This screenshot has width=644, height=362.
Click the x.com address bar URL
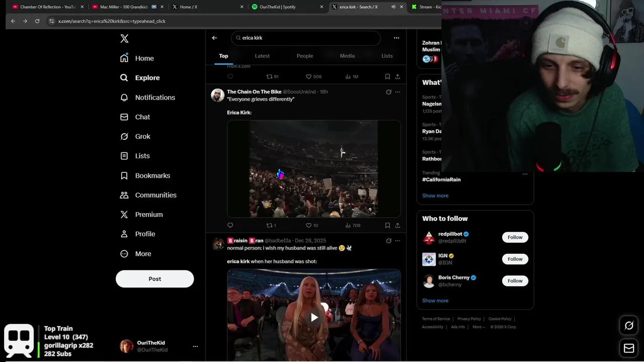[x=112, y=21]
